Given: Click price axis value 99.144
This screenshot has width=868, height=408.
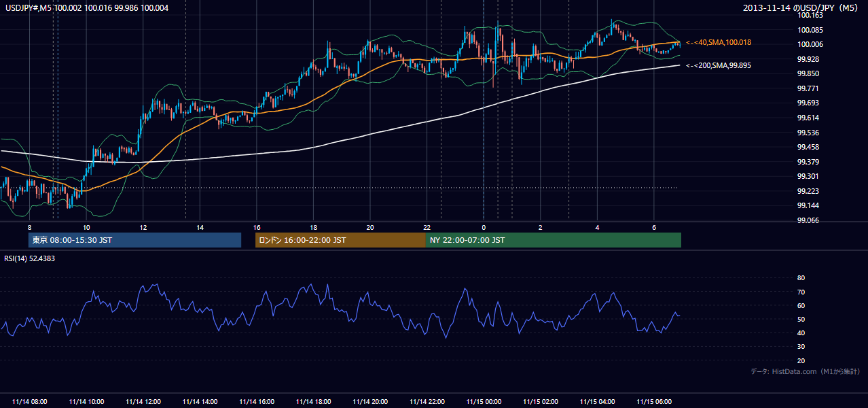Looking at the screenshot, I should click(x=809, y=206).
